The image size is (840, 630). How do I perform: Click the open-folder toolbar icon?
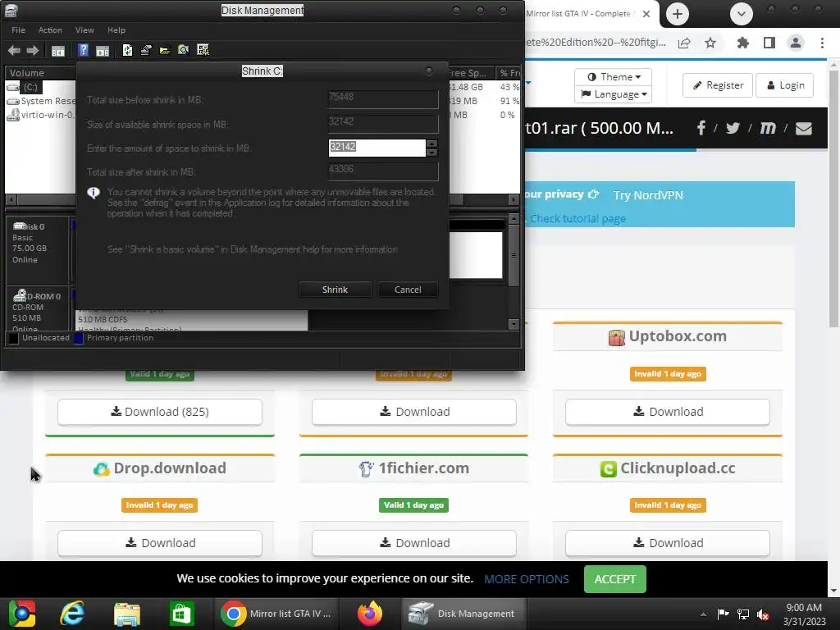point(164,50)
